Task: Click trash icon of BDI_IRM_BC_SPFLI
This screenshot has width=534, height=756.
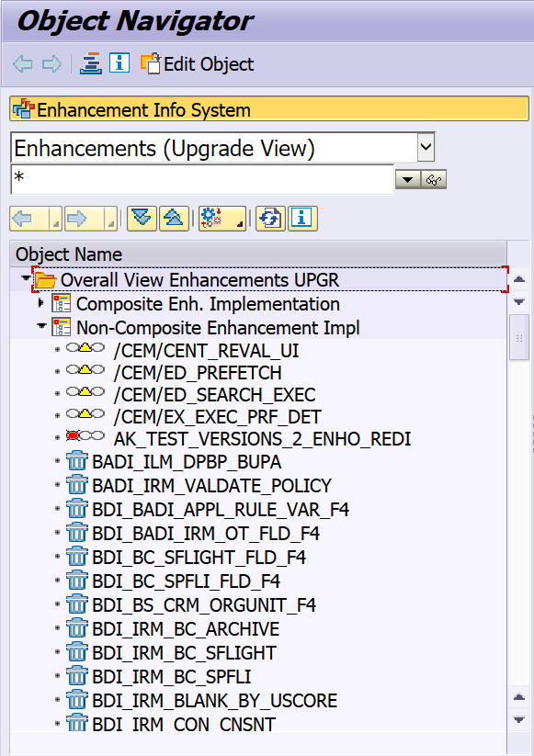Action: (x=76, y=676)
